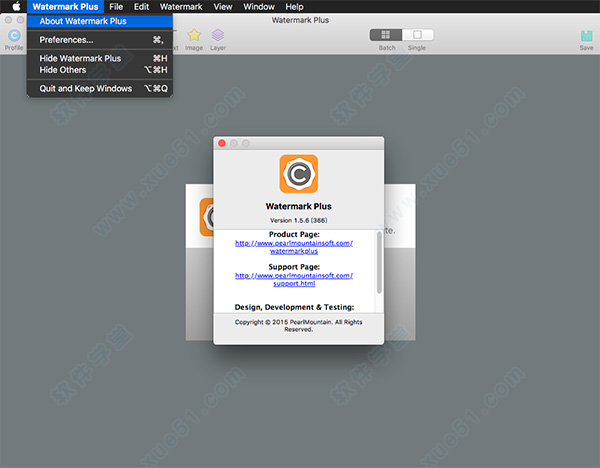Open the Watermark Plus application menu
The width and height of the screenshot is (600, 468).
pos(65,7)
